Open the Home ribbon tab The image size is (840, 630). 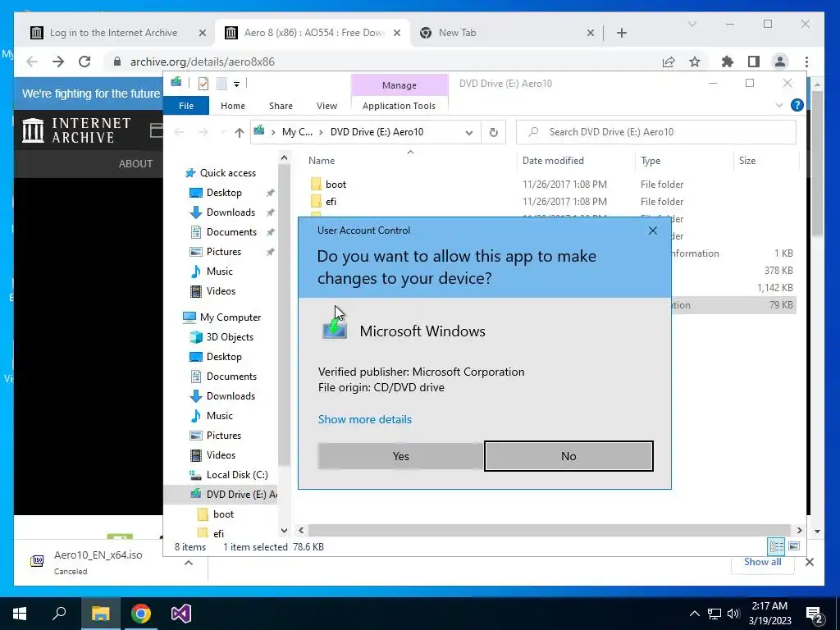coord(232,106)
